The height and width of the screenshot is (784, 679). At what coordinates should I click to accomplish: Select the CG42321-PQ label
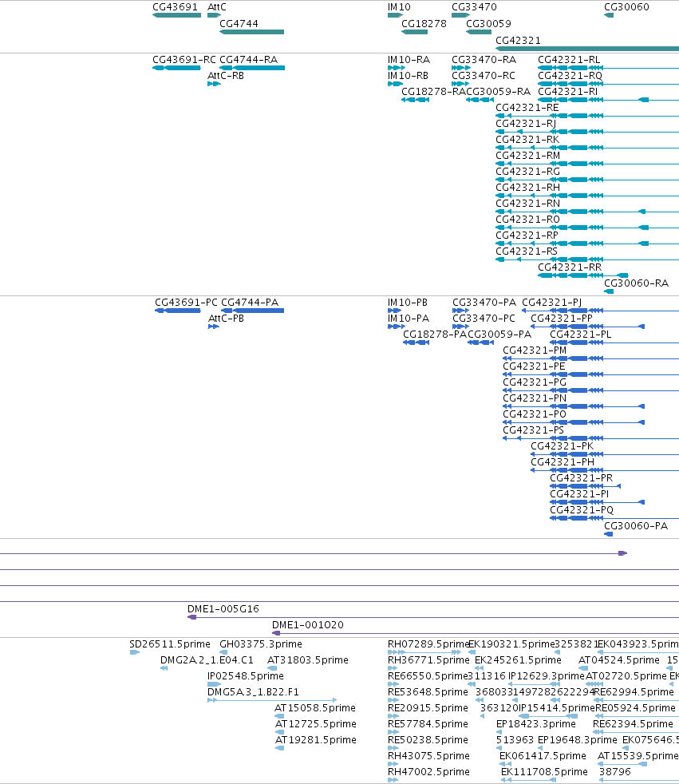(582, 510)
